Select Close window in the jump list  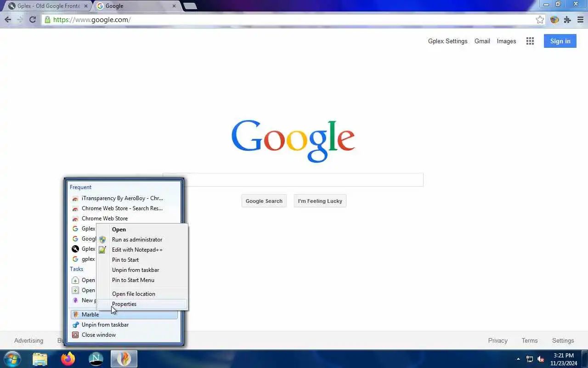tap(124, 335)
